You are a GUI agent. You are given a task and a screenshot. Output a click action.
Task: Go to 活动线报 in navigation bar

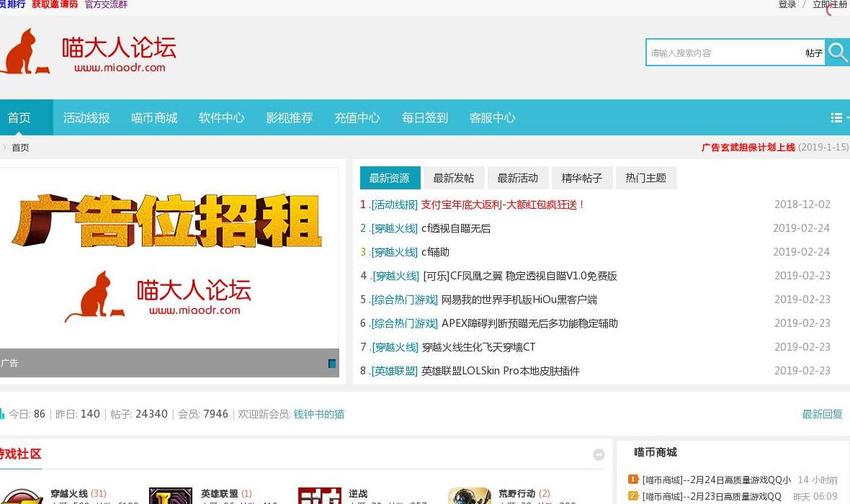[86, 117]
